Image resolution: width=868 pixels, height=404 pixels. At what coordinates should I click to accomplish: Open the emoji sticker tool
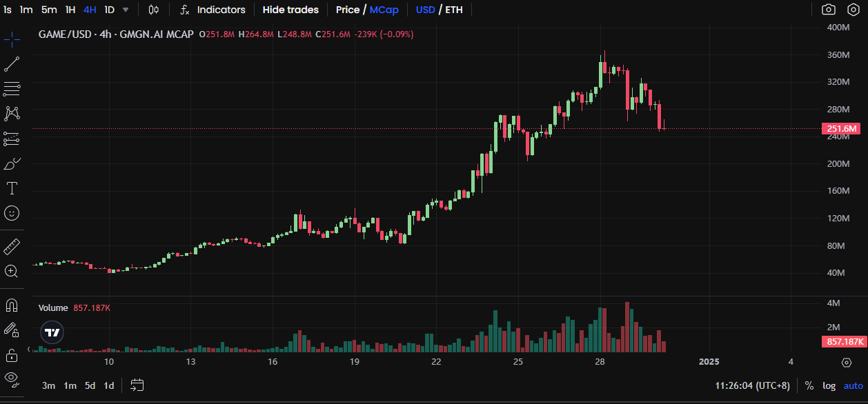pos(12,213)
